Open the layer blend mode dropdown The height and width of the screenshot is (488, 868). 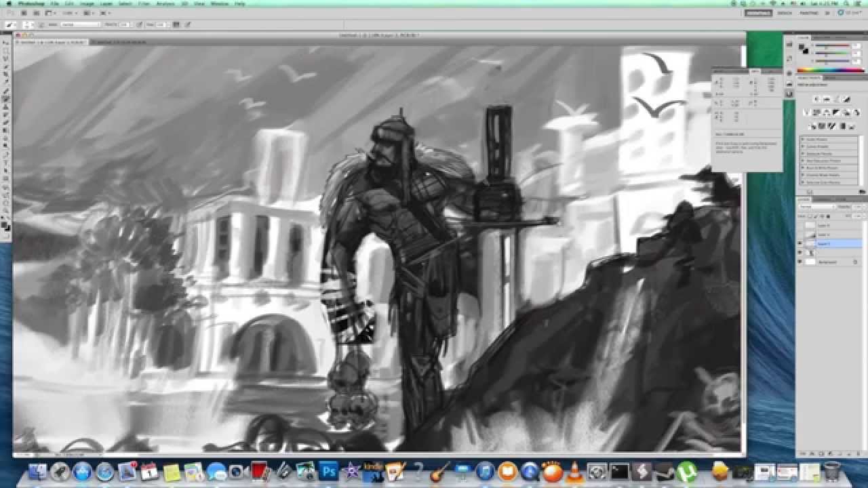pyautogui.click(x=817, y=206)
